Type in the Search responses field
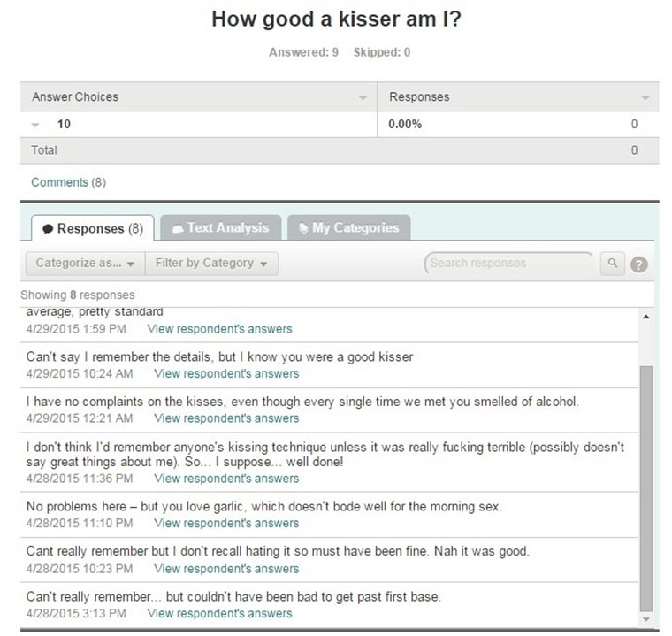 point(508,264)
